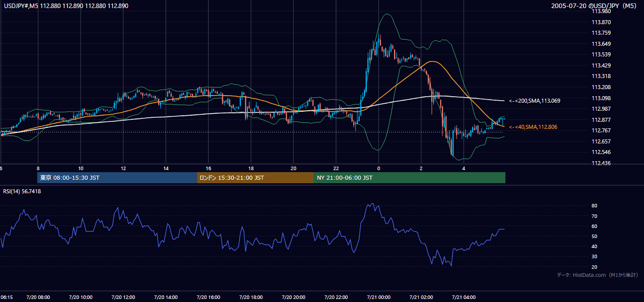644x302 pixels.
Task: Click price axis value 113.318
Action: (601, 76)
